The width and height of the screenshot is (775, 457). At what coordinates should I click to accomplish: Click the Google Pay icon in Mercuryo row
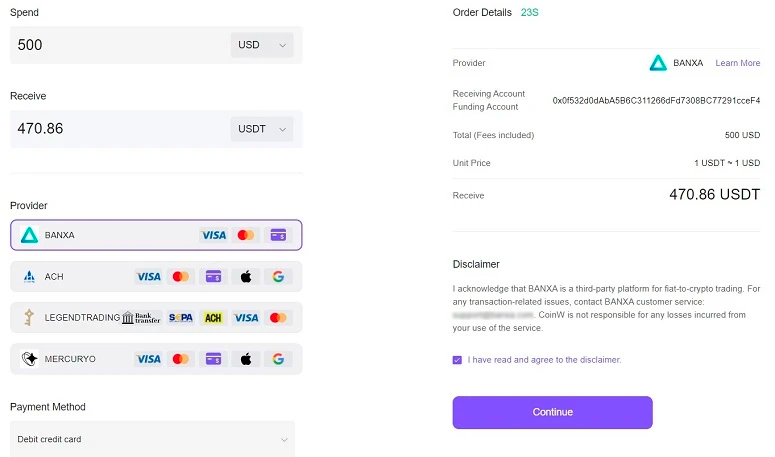pyautogui.click(x=278, y=359)
